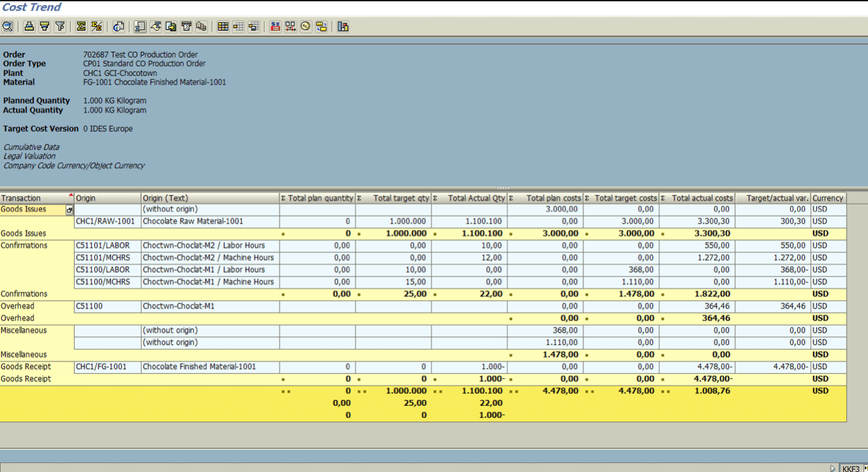This screenshot has width=868, height=472.
Task: Click the Subtotals icon
Action: (97, 27)
